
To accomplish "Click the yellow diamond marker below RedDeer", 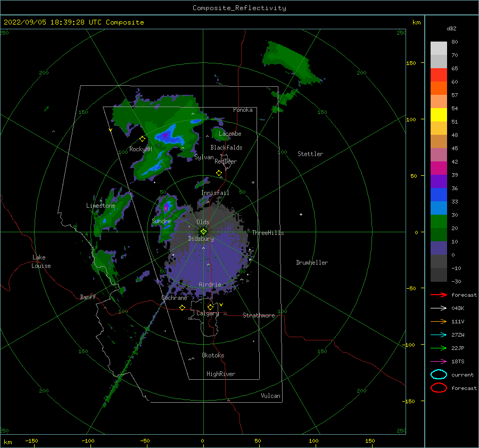I will point(219,173).
